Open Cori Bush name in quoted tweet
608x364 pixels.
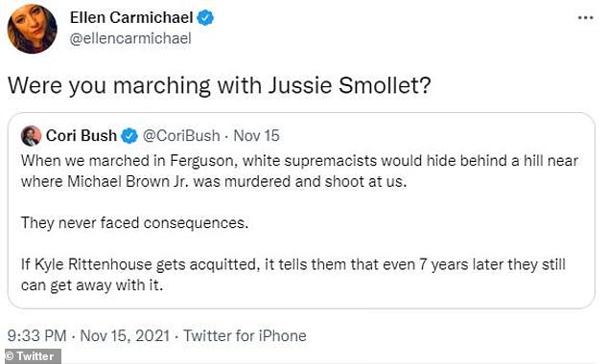[x=82, y=135]
